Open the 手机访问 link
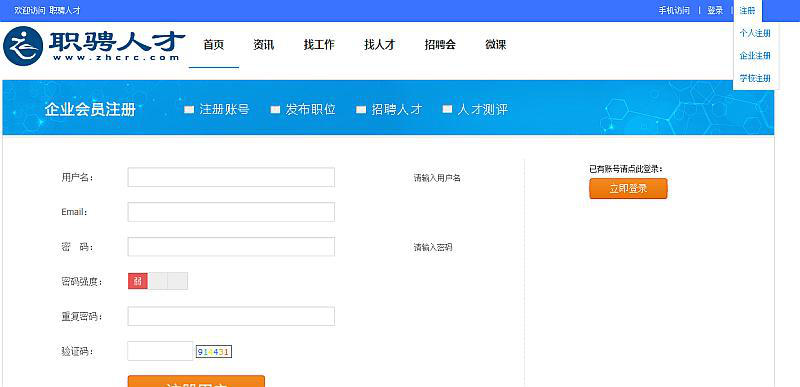Viewport: 800px width, 387px height. tap(674, 10)
